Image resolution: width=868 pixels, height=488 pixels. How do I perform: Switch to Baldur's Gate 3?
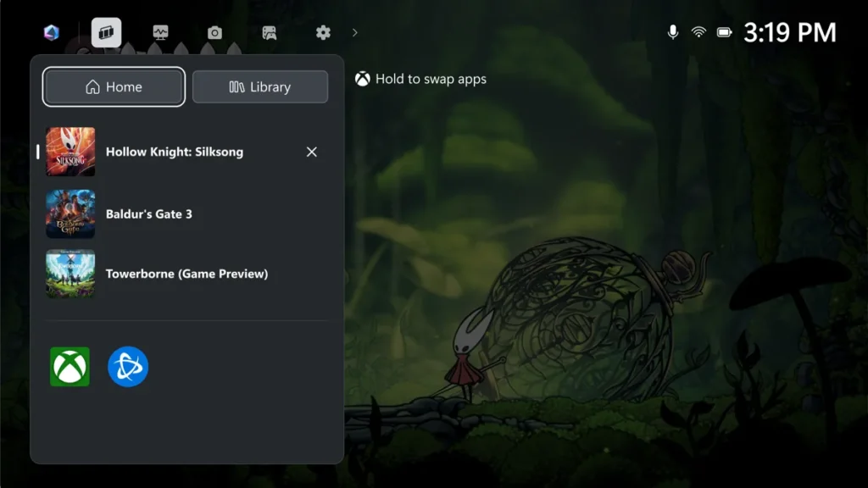pos(148,213)
